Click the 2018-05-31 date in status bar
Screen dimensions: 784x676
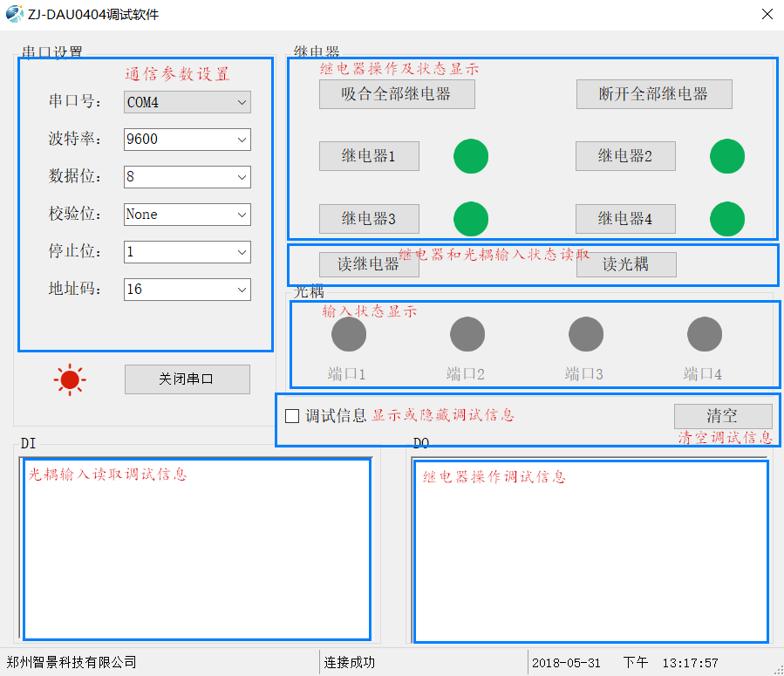(x=566, y=663)
